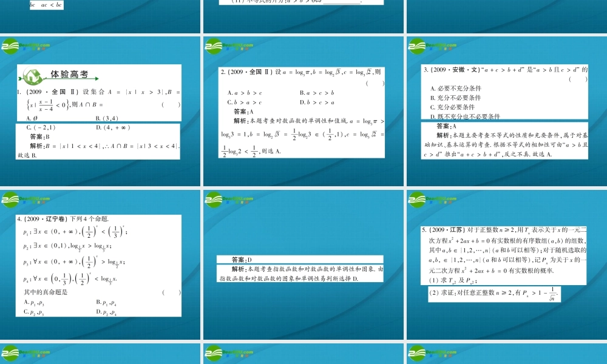607x364 pixels.
Task: Click option 'C. b > a > c'
Action: [245, 103]
